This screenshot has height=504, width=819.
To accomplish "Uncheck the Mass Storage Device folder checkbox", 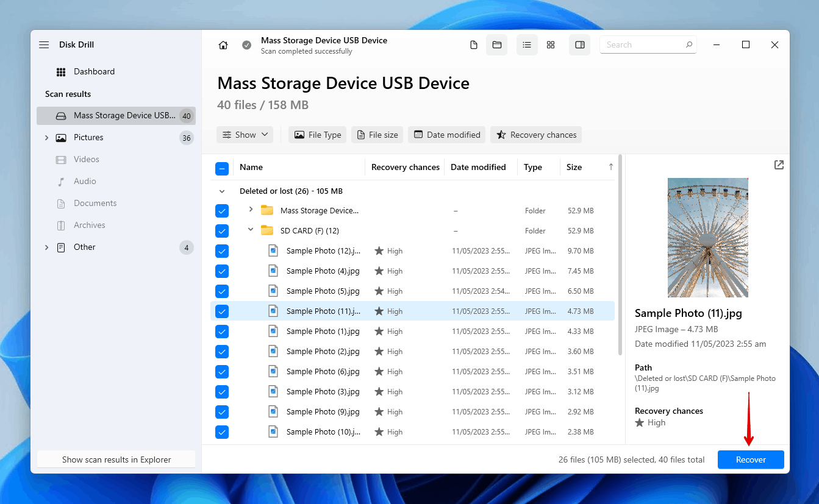I will tap(222, 211).
